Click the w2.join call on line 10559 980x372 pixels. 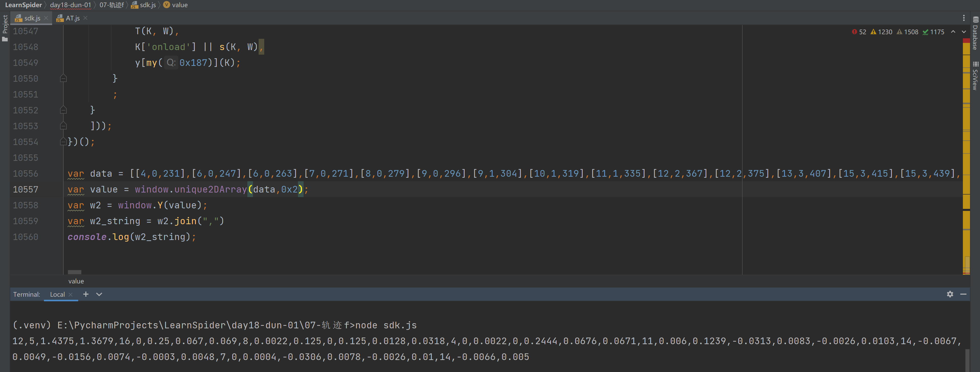click(191, 221)
